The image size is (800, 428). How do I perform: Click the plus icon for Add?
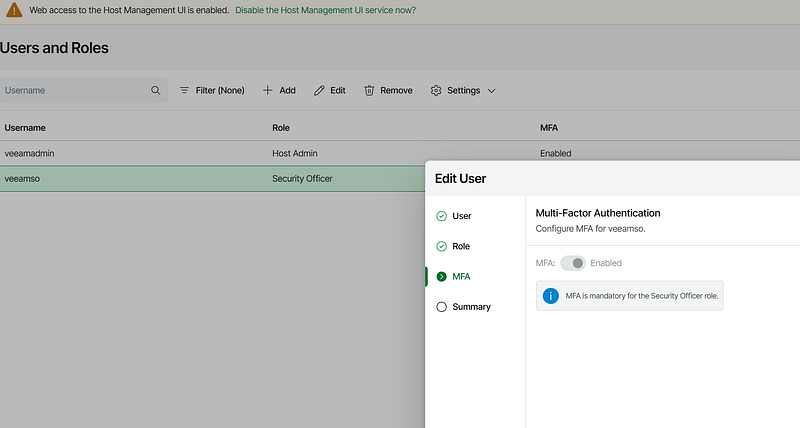[268, 90]
